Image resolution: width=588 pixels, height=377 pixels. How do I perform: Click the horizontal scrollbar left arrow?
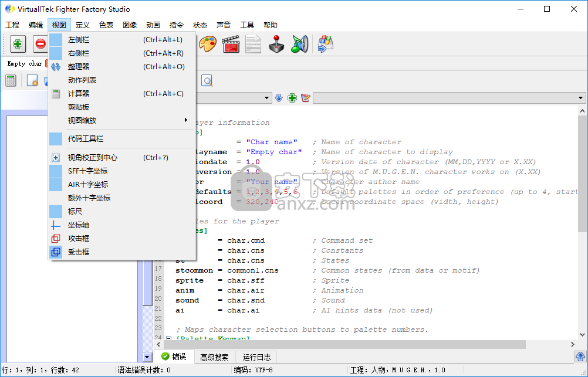(158, 344)
